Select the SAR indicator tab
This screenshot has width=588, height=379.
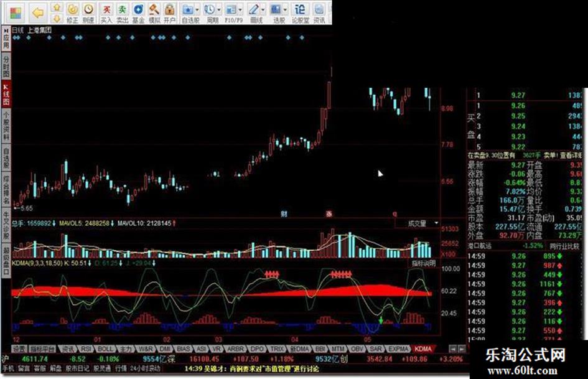(376, 349)
